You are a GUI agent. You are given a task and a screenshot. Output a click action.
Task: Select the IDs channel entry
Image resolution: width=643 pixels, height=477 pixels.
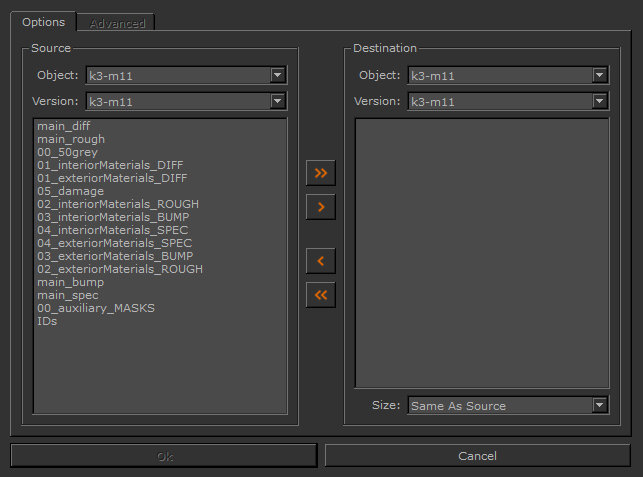(47, 321)
